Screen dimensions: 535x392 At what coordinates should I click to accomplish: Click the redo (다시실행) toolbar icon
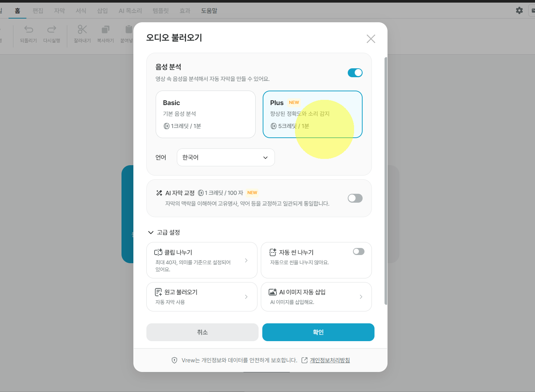[52, 29]
